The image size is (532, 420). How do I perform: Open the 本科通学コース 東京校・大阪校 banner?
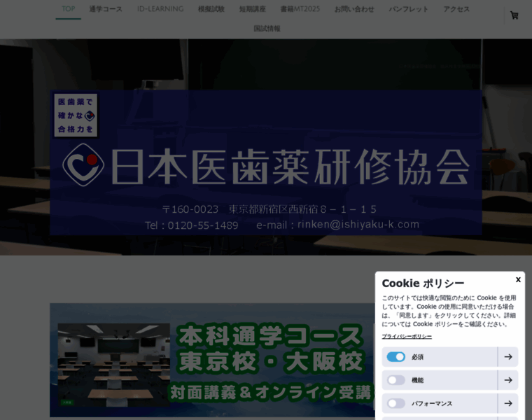click(x=212, y=360)
